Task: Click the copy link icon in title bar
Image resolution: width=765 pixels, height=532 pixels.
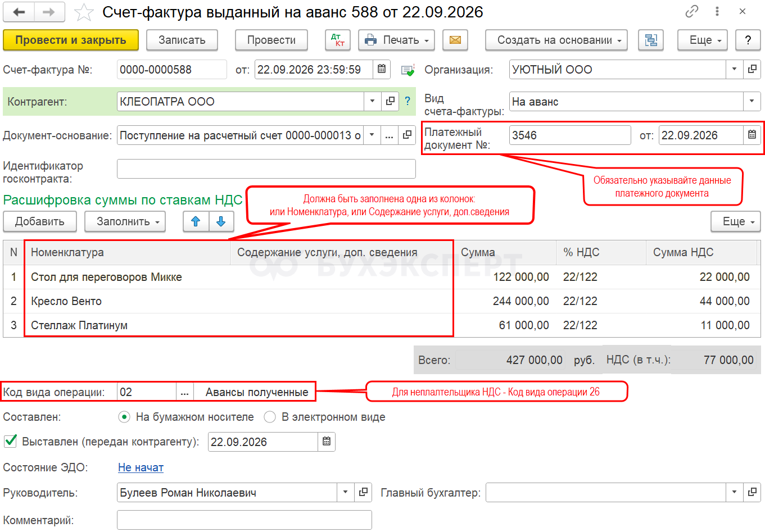Action: pyautogui.click(x=691, y=11)
